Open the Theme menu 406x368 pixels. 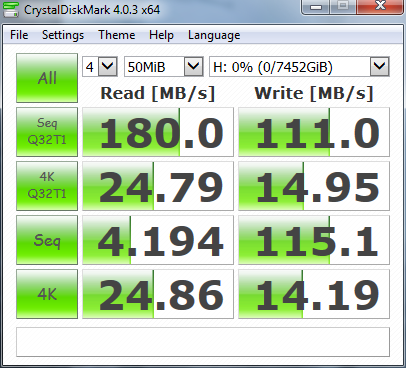point(116,35)
